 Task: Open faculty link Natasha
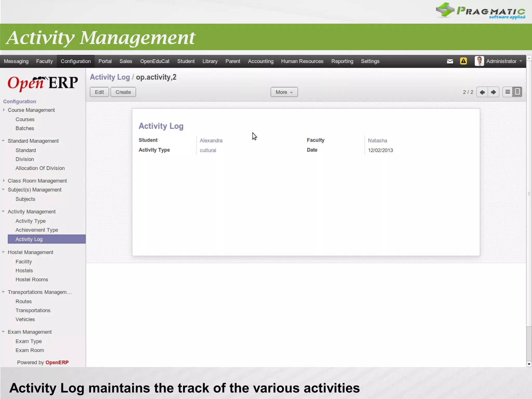pyautogui.click(x=377, y=141)
